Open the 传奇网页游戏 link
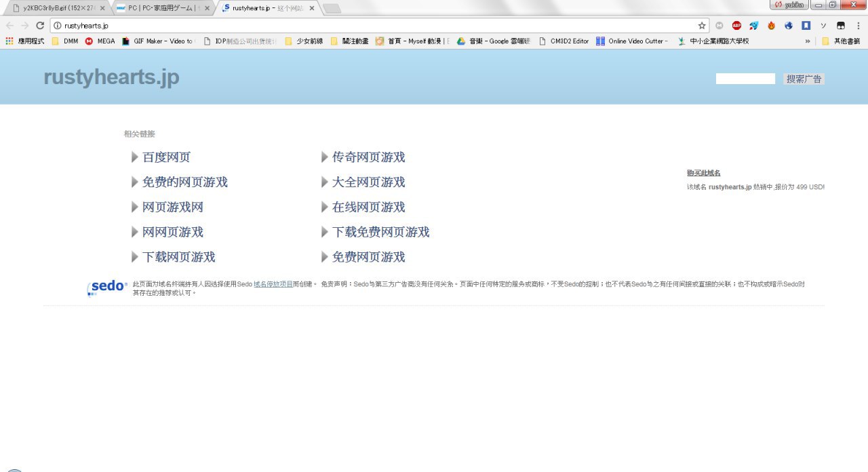868x472 pixels. [368, 157]
